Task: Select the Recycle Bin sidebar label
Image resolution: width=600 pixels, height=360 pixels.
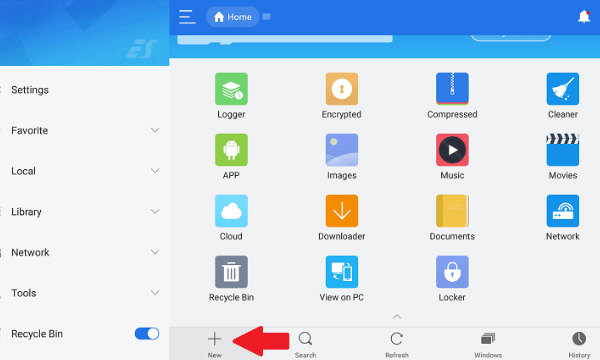Action: point(37,334)
